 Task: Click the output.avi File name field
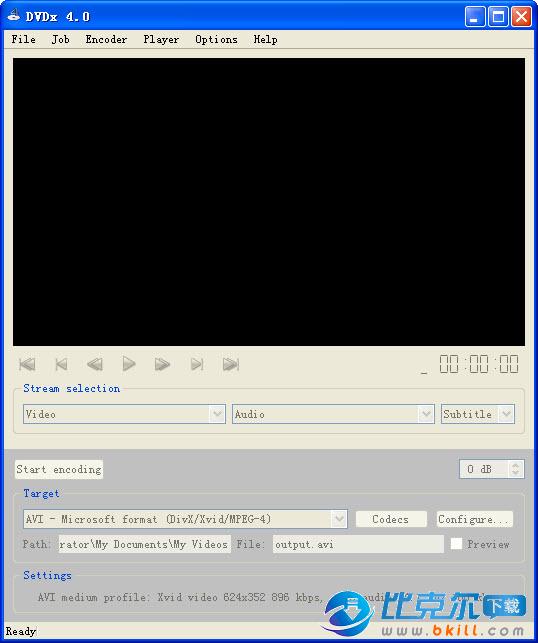[x=358, y=544]
